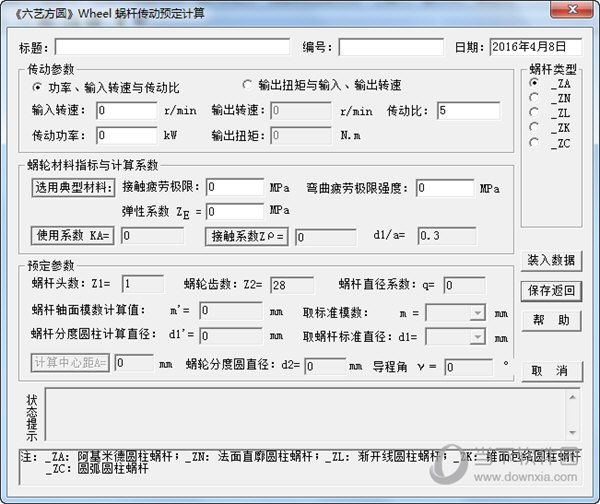Select the _ZC worm type option
The image size is (600, 504).
(534, 143)
